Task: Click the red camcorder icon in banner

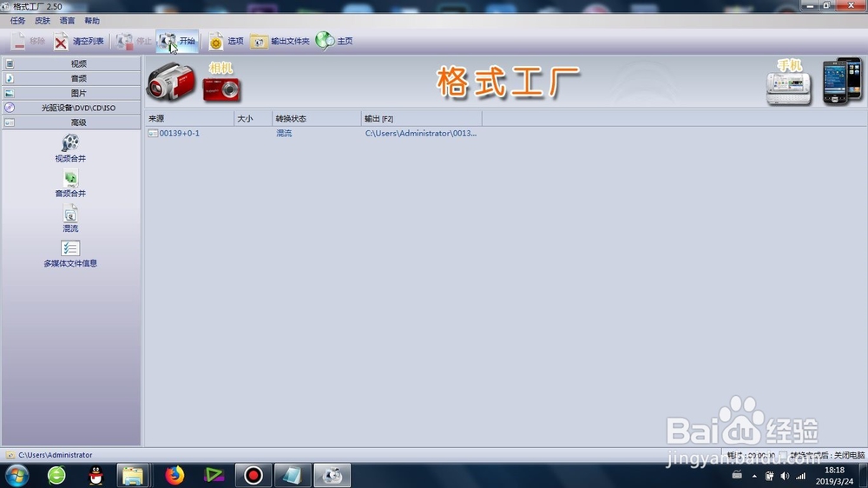Action: 171,82
